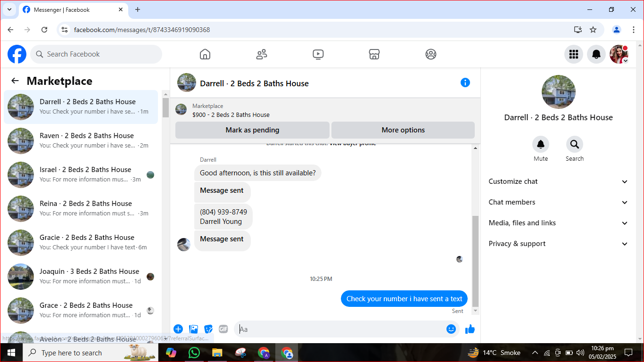Open Copilot from the taskbar

(171, 353)
